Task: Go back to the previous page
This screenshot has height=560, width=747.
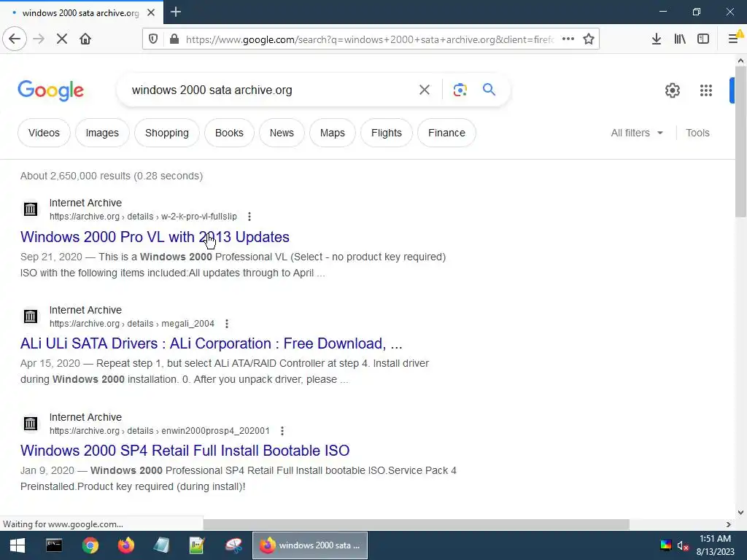Action: [15, 39]
